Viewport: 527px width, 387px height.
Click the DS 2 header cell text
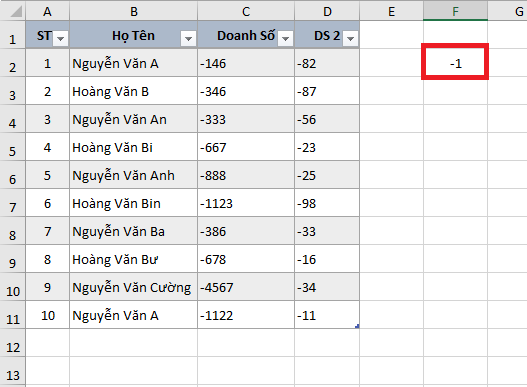click(x=327, y=36)
